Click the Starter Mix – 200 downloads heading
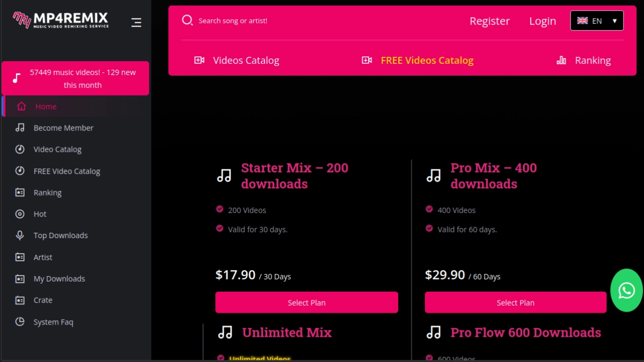Screen dimensions: 644x362 (x=295, y=175)
